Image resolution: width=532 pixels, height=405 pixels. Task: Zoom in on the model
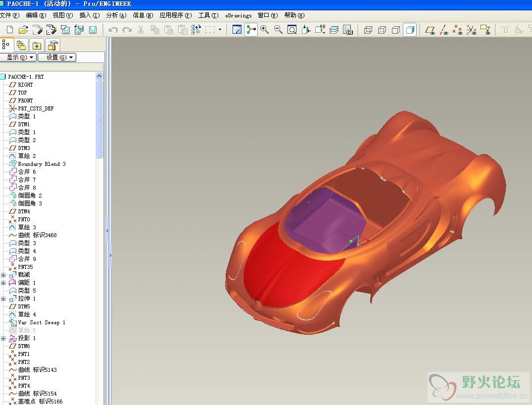coord(265,30)
